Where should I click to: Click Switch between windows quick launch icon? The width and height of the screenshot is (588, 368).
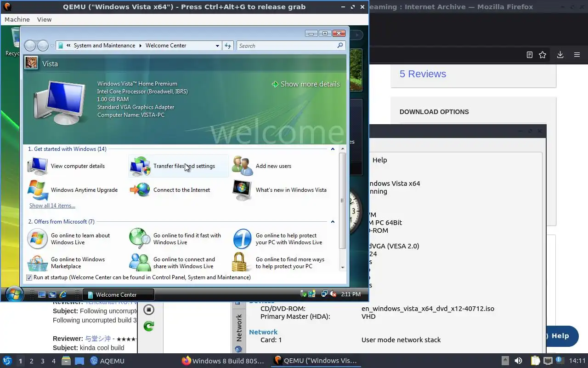click(52, 294)
